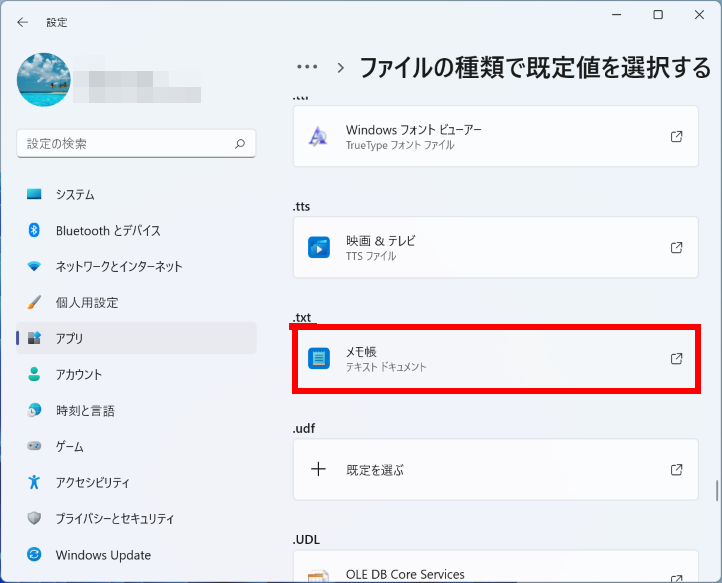Change .tts default 映画 & テレビ

[x=496, y=247]
